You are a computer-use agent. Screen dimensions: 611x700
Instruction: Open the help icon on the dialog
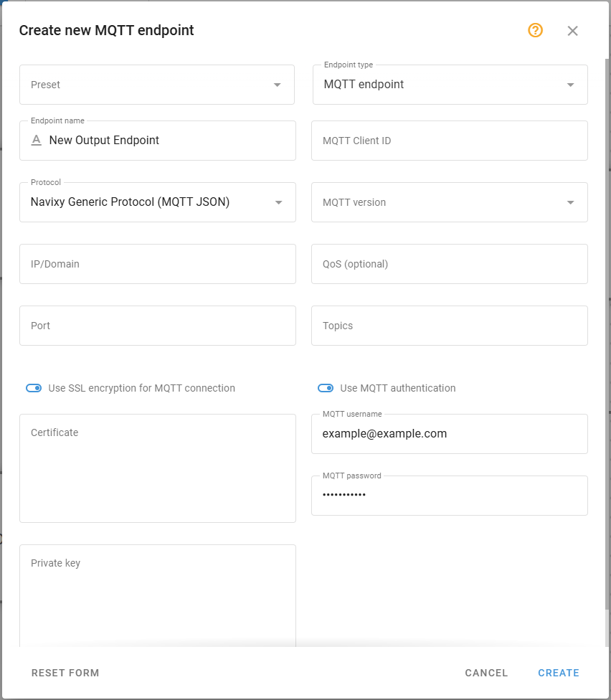tap(535, 31)
